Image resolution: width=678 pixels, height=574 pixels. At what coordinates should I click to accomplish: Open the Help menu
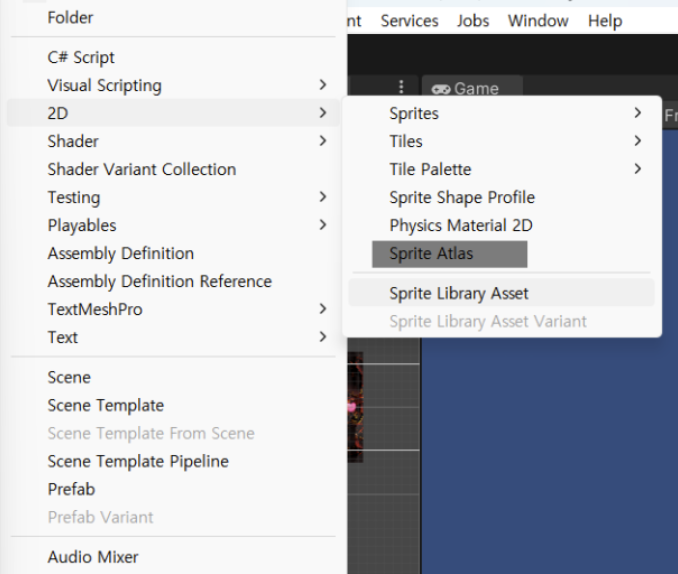point(605,21)
